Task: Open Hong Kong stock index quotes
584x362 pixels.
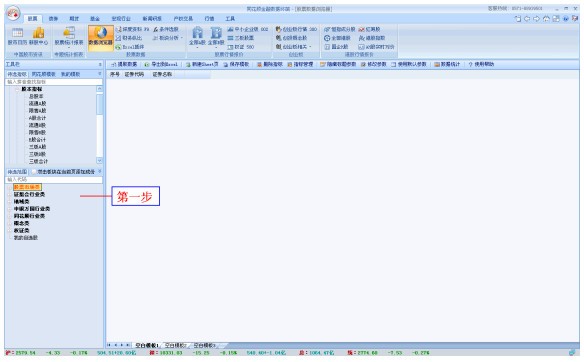Action: 371,38
